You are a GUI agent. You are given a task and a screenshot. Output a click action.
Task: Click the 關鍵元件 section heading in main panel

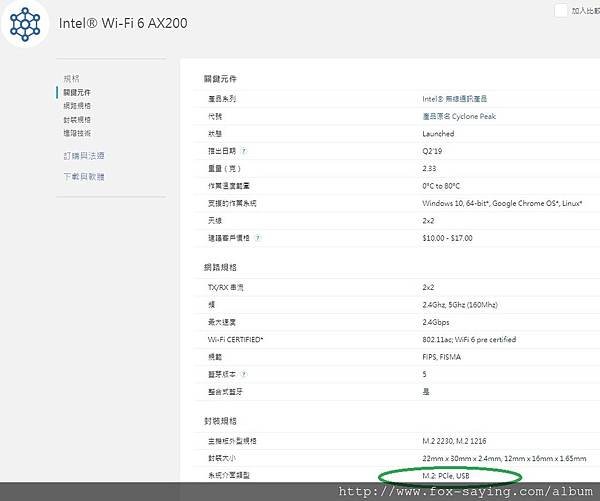tap(220, 79)
